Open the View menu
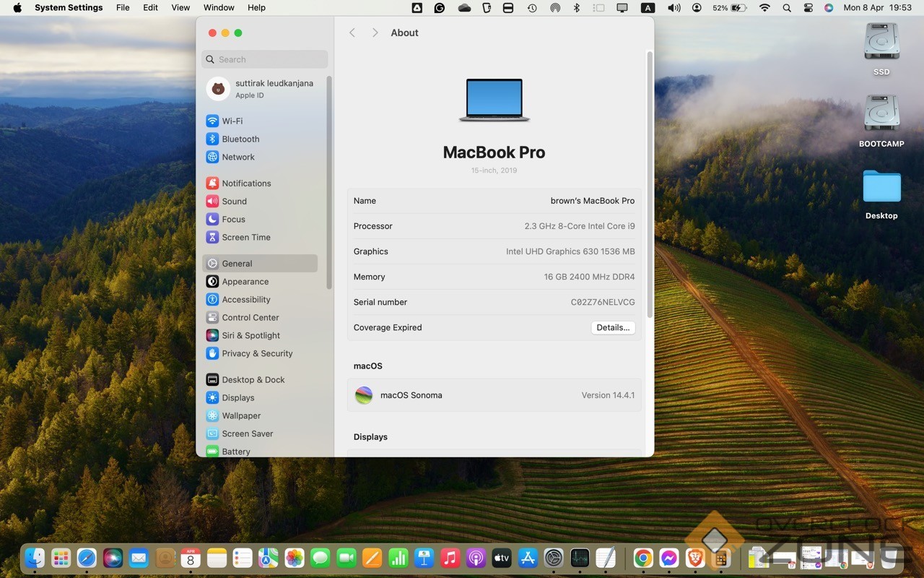The width and height of the screenshot is (924, 578). [180, 8]
